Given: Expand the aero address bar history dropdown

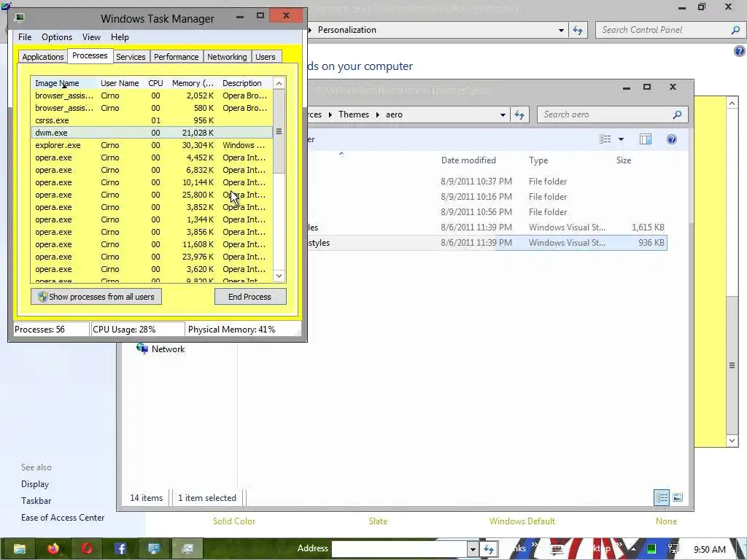Looking at the screenshot, I should coord(503,114).
